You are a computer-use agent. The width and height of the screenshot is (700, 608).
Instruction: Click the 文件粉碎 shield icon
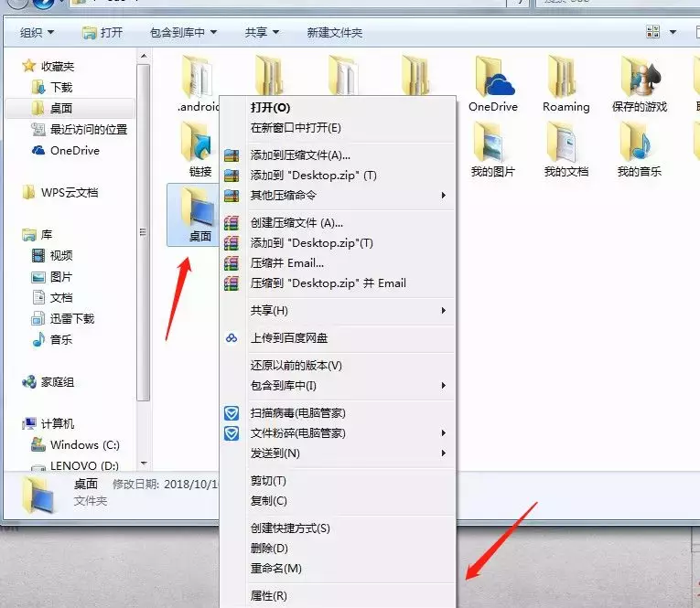tap(232, 433)
